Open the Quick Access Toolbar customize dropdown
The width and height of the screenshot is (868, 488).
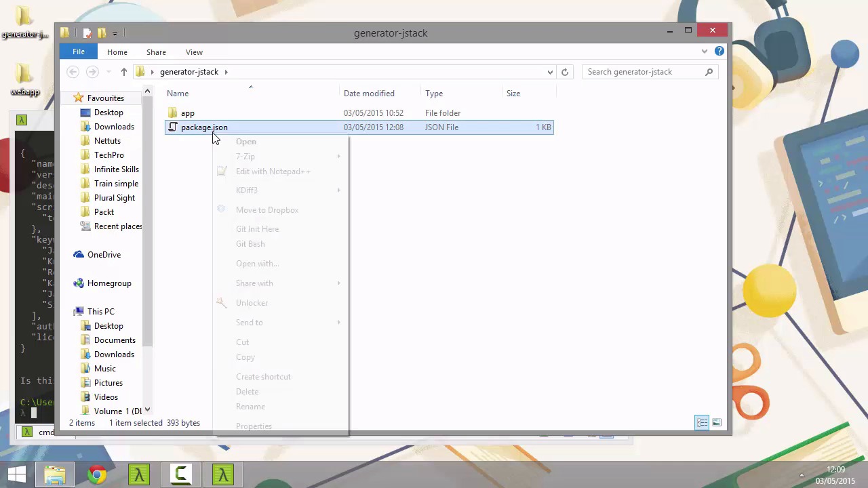[115, 33]
